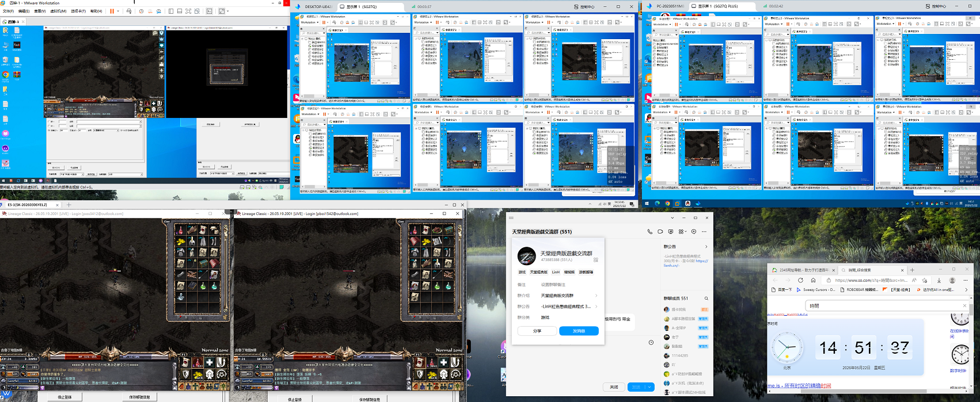Open QQ apps grid dropdown
The width and height of the screenshot is (980, 402).
point(682,232)
